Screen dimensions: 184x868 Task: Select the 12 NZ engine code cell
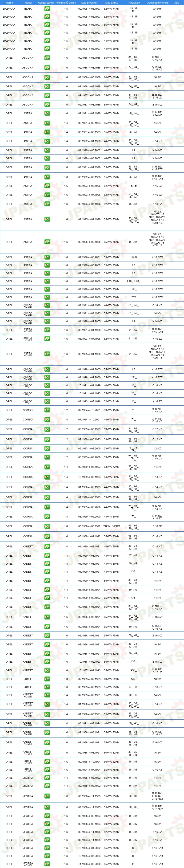157,448
